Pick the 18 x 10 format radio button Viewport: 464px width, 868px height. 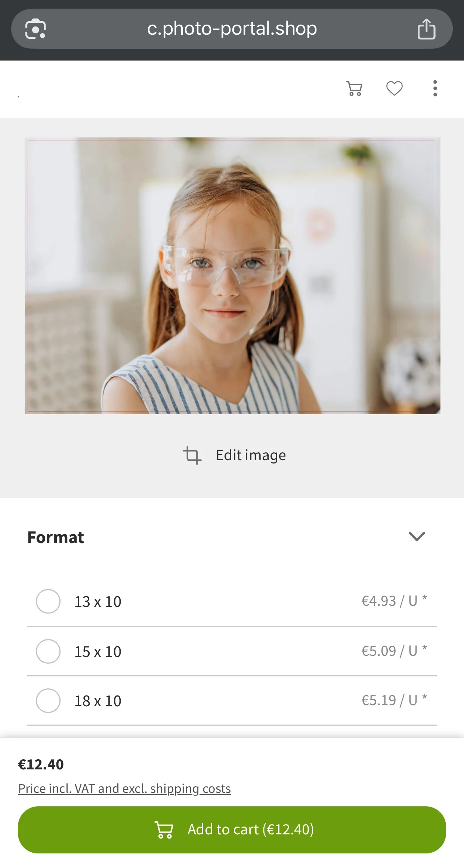pyautogui.click(x=48, y=701)
